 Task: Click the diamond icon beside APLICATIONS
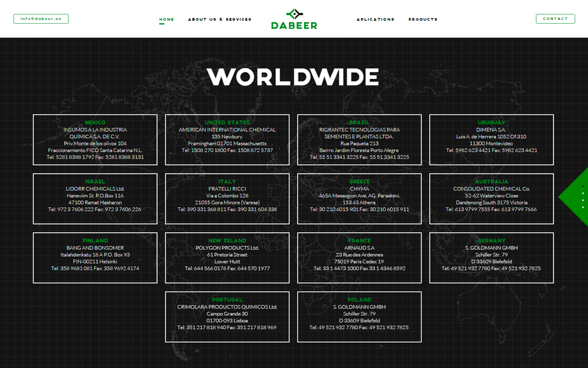[358, 19]
